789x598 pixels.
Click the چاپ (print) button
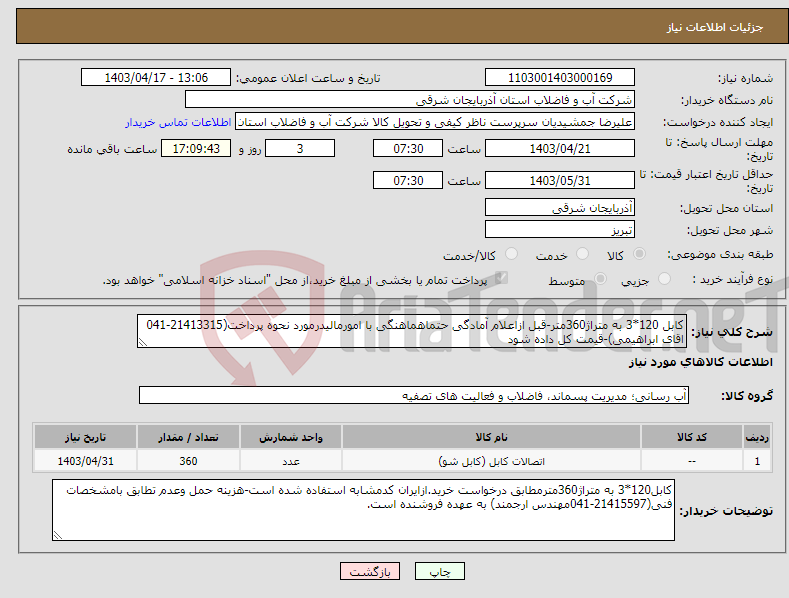(x=439, y=572)
